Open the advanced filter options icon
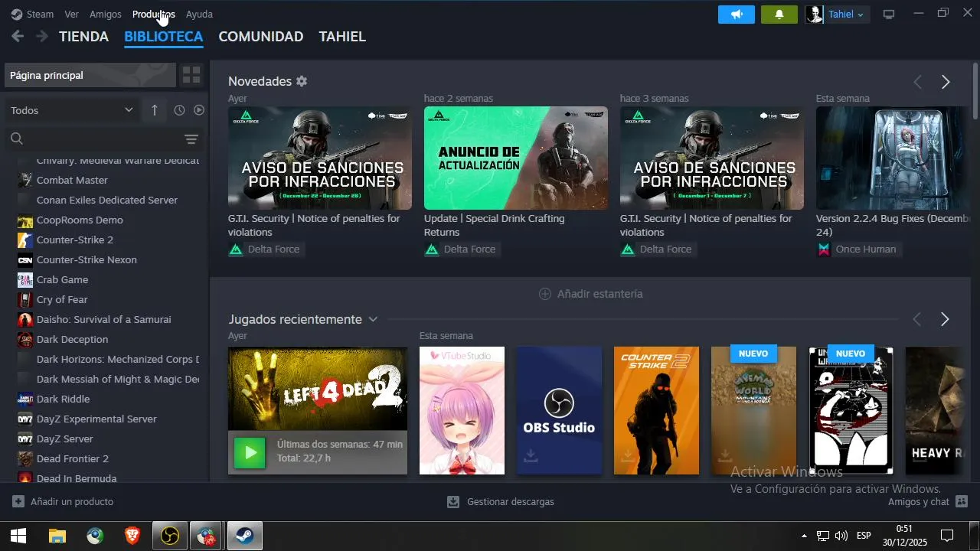 coord(191,139)
